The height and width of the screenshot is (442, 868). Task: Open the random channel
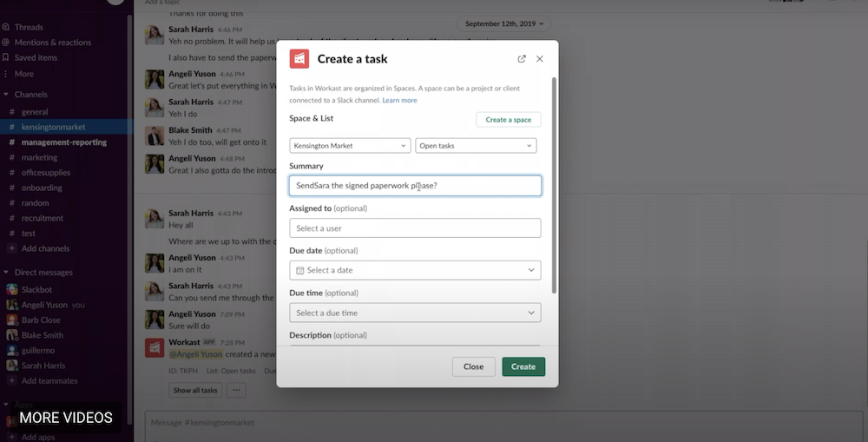click(36, 202)
